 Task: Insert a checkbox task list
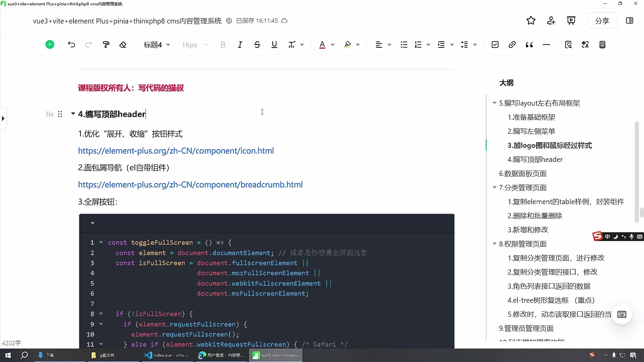tap(495, 45)
